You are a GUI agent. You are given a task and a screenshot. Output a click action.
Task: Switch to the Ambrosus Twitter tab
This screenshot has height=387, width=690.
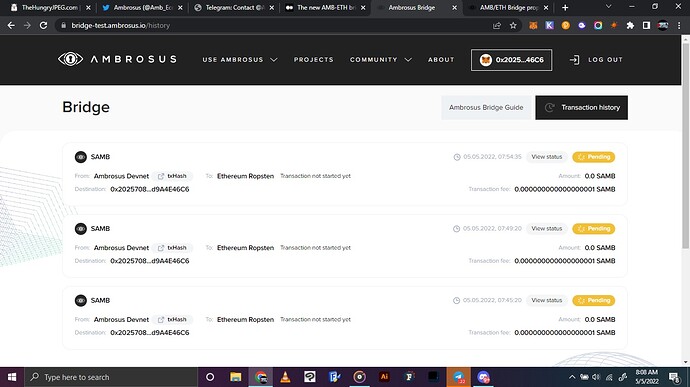142,7
